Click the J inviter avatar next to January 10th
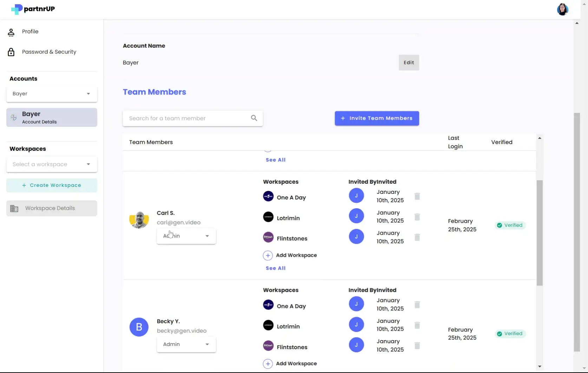The width and height of the screenshot is (588, 373). [357, 196]
